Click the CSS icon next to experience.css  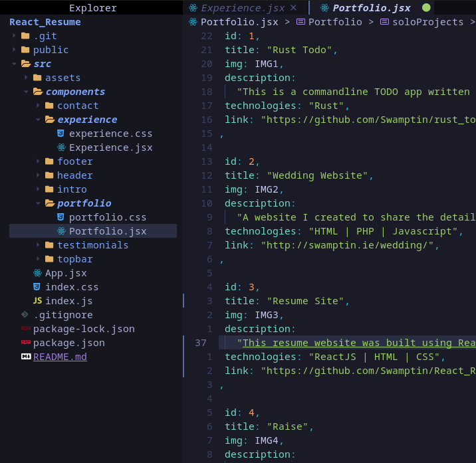coord(61,134)
